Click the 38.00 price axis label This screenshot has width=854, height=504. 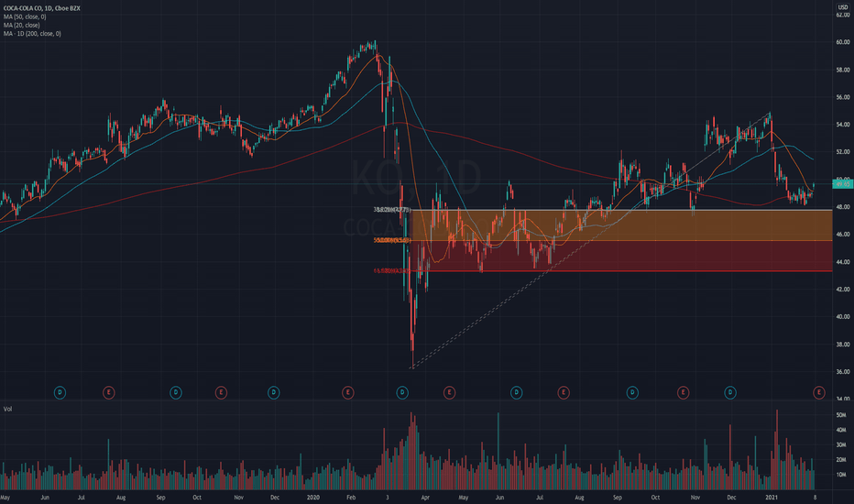click(843, 345)
